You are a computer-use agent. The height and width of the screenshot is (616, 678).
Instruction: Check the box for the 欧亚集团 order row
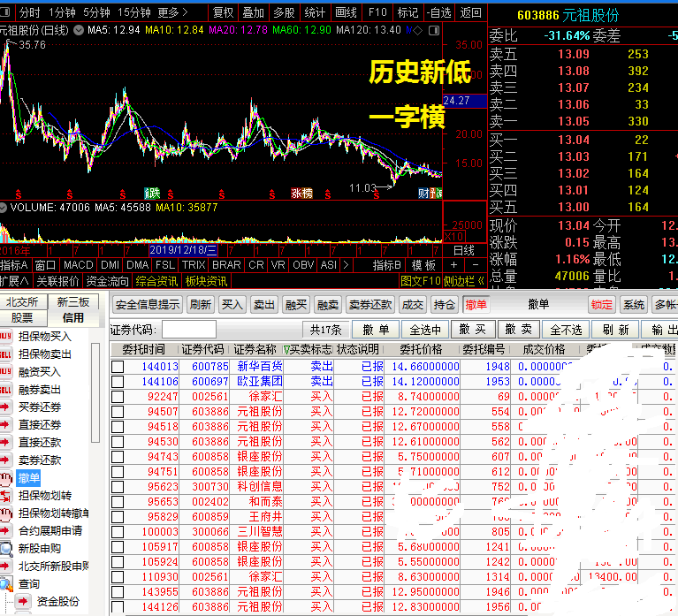[x=118, y=382]
